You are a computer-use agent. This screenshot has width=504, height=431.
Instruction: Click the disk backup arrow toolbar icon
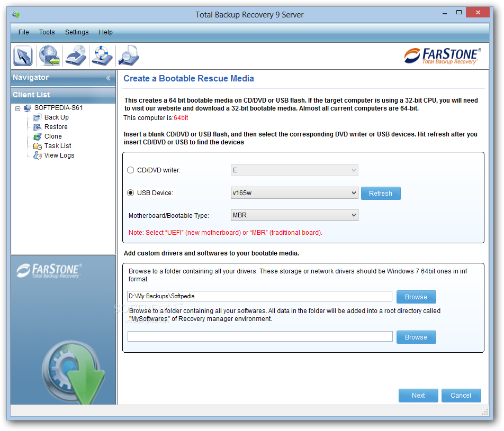(x=76, y=56)
